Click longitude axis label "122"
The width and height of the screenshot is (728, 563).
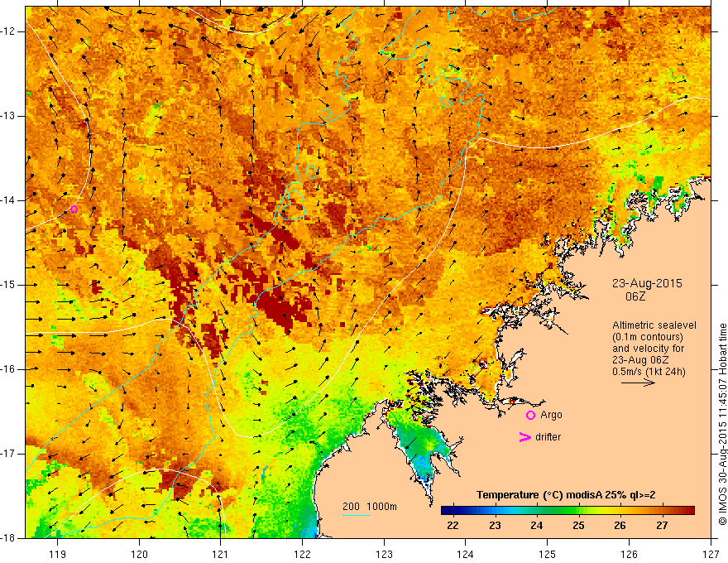pyautogui.click(x=302, y=554)
